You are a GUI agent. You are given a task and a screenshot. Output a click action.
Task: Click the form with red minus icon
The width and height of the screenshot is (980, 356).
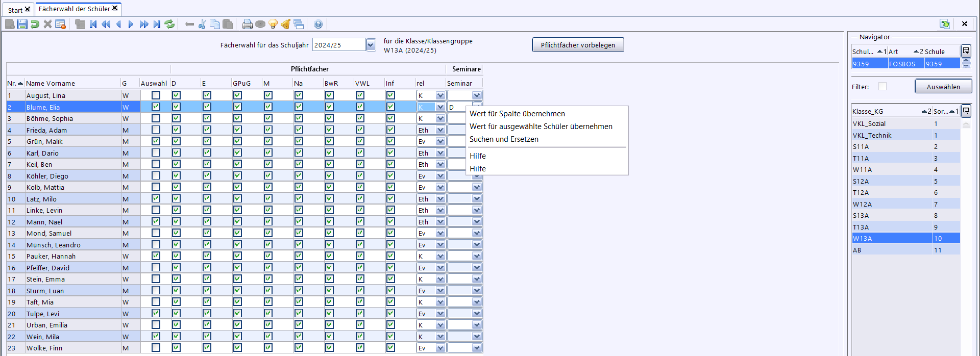(x=61, y=24)
